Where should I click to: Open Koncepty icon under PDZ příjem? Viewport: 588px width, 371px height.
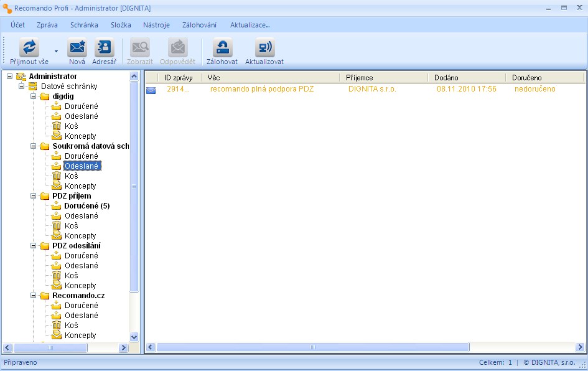[x=56, y=235]
